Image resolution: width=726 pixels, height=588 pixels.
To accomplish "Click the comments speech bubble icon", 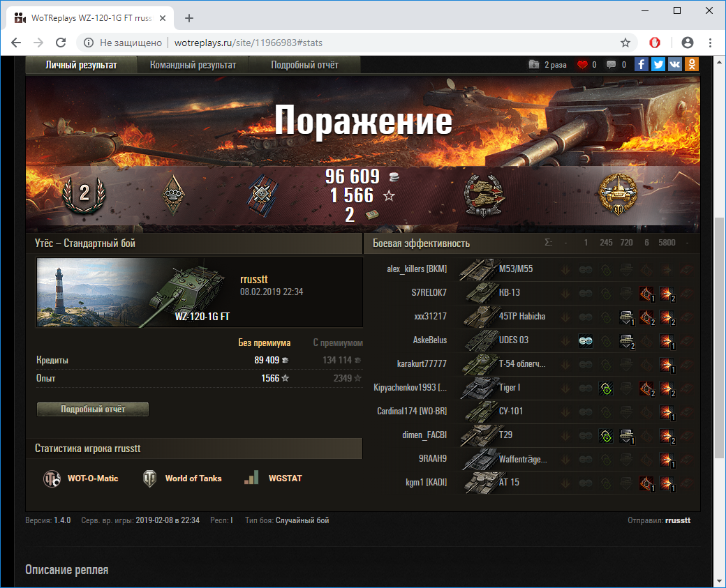I will (x=612, y=65).
